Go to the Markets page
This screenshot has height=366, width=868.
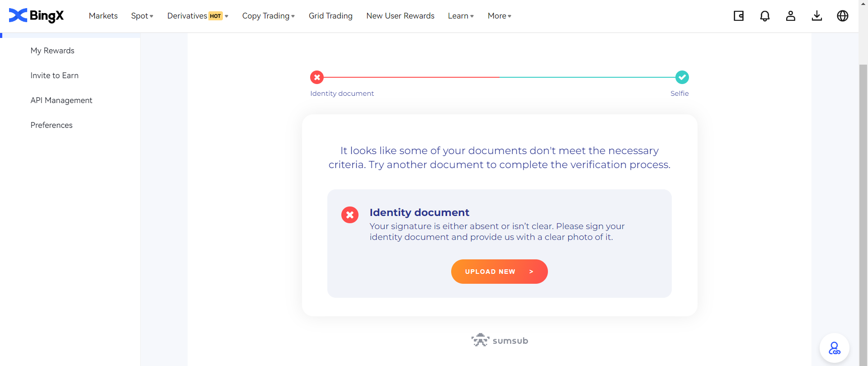point(103,16)
